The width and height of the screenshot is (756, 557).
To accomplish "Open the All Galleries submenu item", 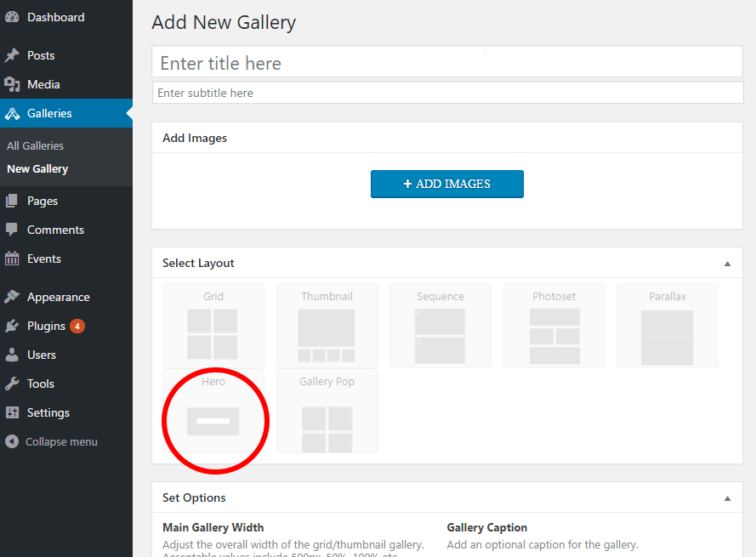I will coord(36,145).
